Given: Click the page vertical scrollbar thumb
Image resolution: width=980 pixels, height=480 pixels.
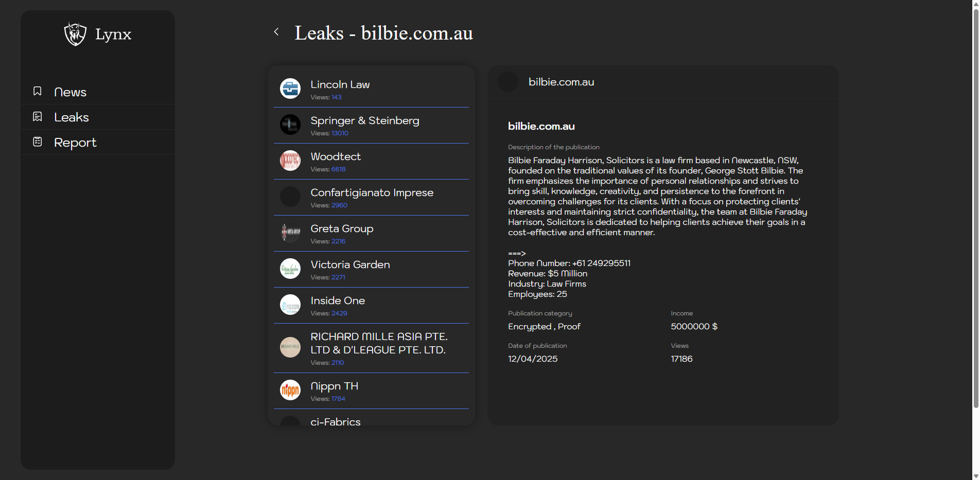Looking at the screenshot, I should tap(975, 206).
